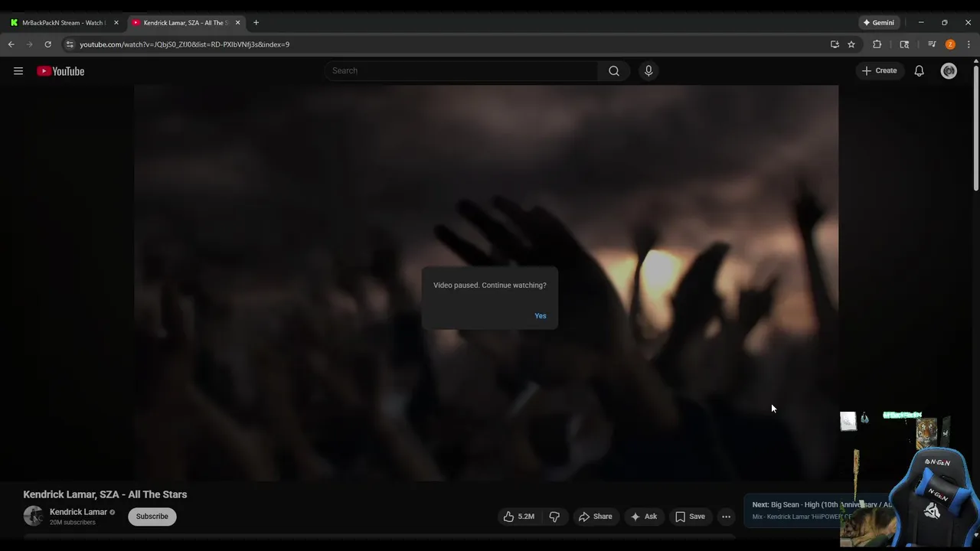Open a new browser tab
980x551 pixels.
[x=256, y=23]
